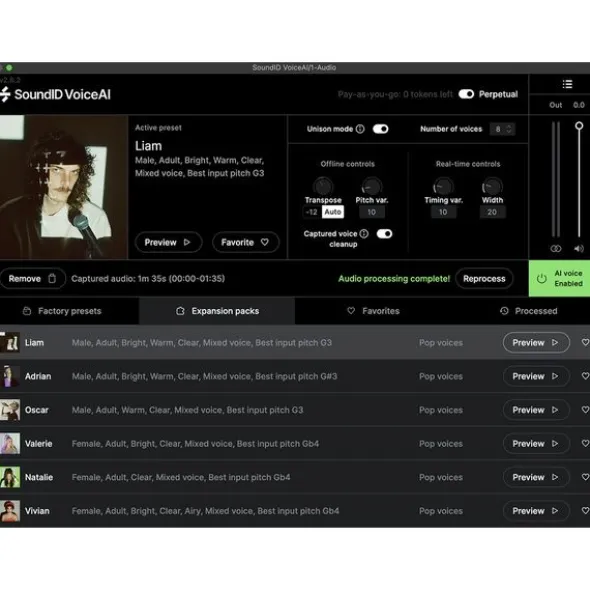The image size is (590, 591).
Task: Select the Natalie preset thumbnail
Action: point(10,477)
